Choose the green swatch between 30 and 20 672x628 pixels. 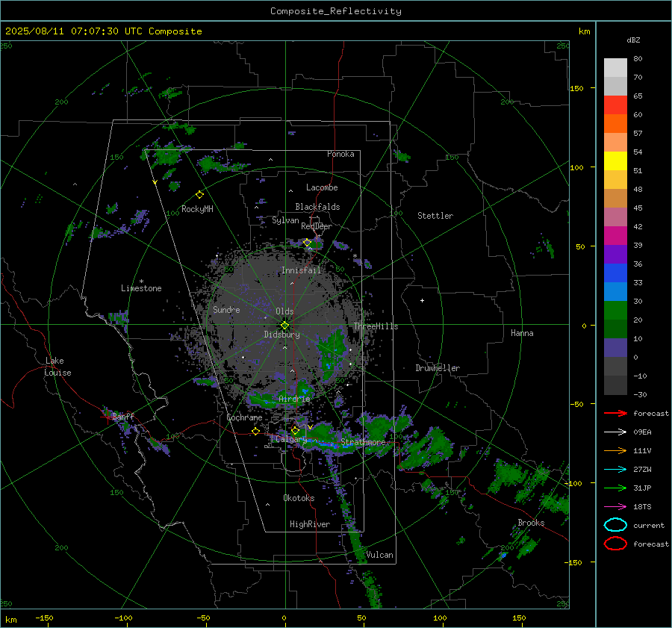coord(615,311)
